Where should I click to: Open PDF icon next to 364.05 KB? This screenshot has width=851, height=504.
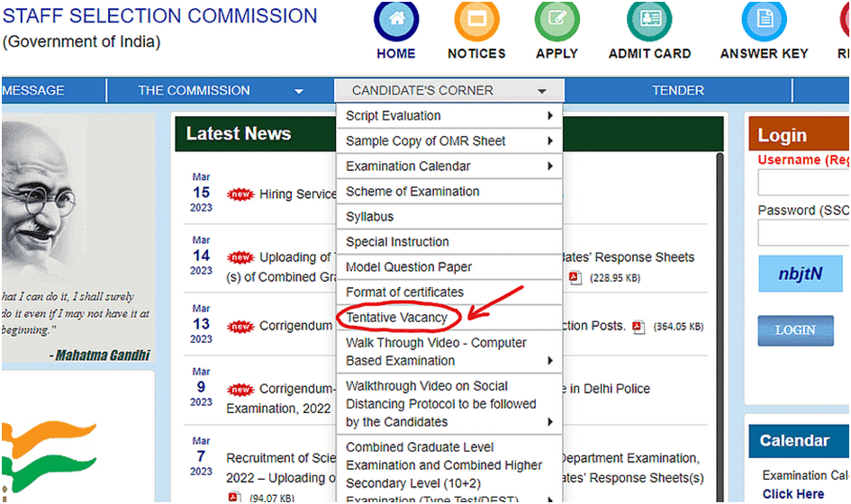(638, 327)
